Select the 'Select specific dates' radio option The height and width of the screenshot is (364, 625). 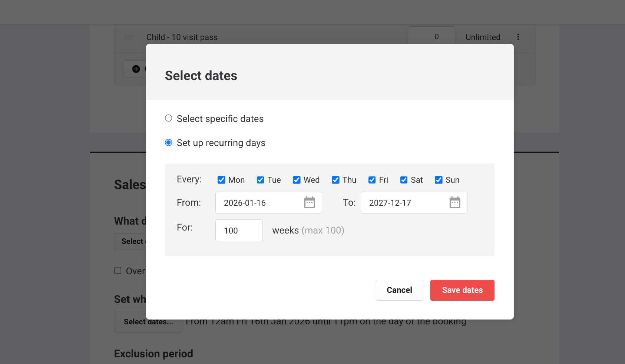pyautogui.click(x=169, y=118)
